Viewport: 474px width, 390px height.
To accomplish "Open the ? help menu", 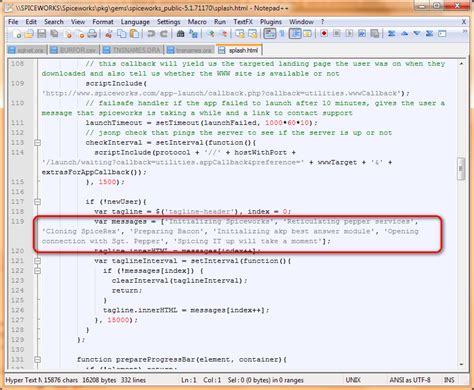I will point(322,22).
